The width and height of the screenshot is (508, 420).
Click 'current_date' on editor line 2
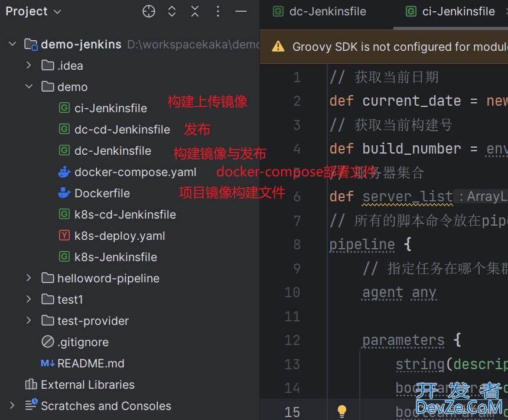pos(412,101)
